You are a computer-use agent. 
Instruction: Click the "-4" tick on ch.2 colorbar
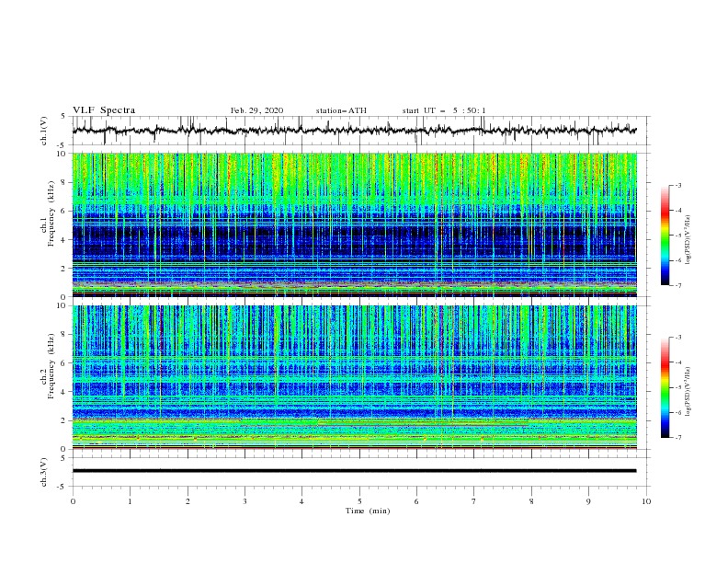(677, 362)
